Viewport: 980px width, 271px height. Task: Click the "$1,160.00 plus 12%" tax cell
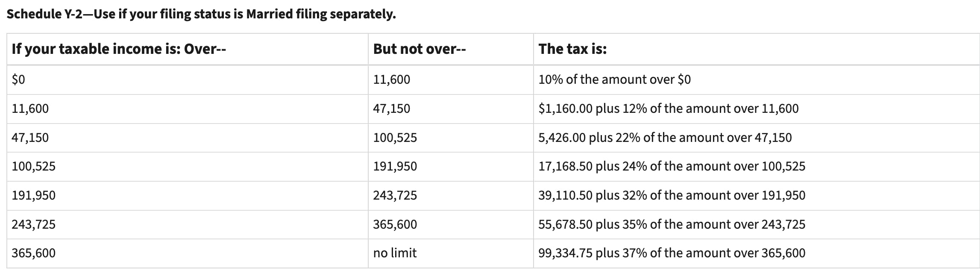pos(668,109)
